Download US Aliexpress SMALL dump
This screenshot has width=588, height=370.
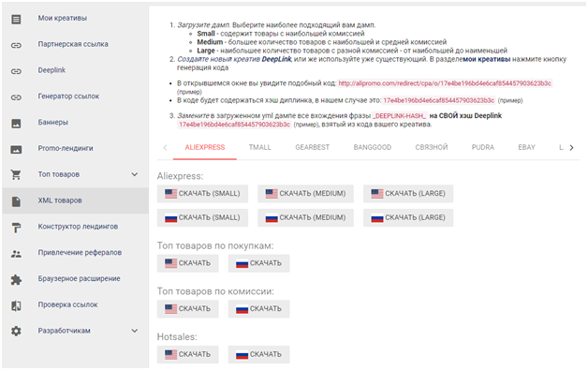pos(202,194)
